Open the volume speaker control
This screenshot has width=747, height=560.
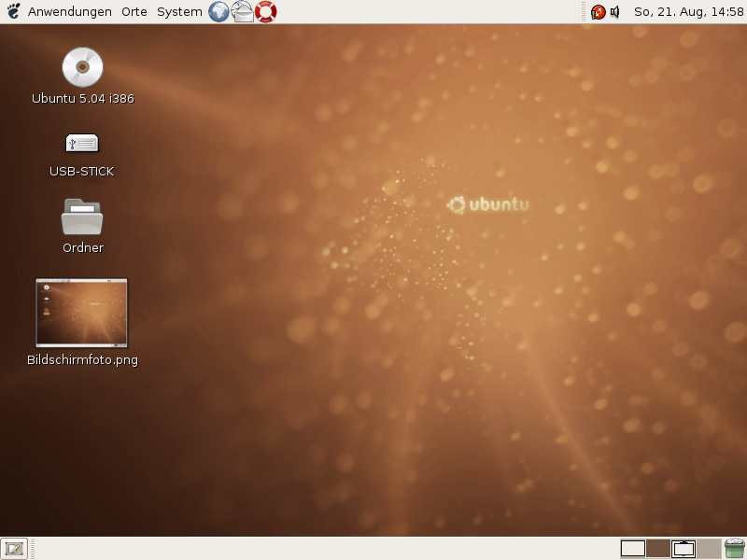615,12
